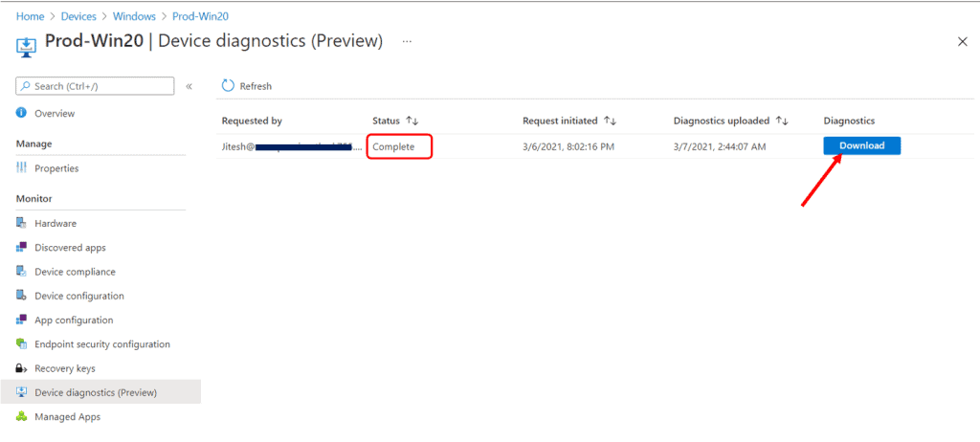Click the Managed Apps icon
The width and height of the screenshot is (980, 442).
pos(21,417)
